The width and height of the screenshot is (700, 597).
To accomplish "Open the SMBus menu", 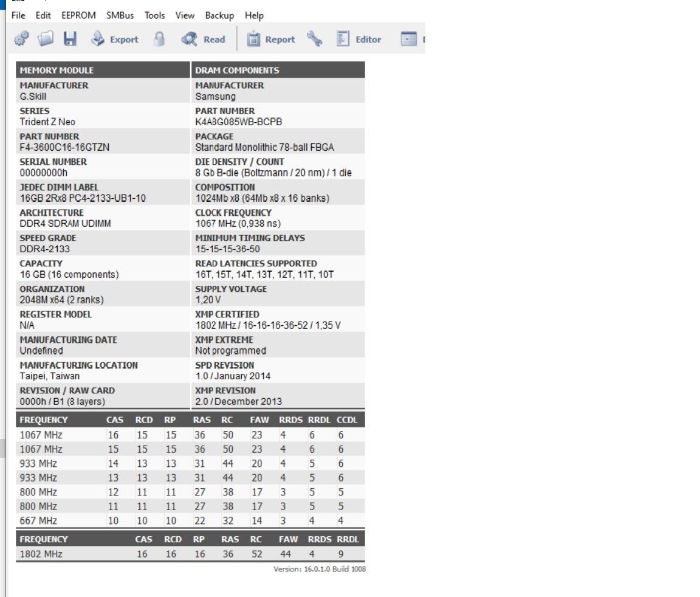I will point(120,15).
